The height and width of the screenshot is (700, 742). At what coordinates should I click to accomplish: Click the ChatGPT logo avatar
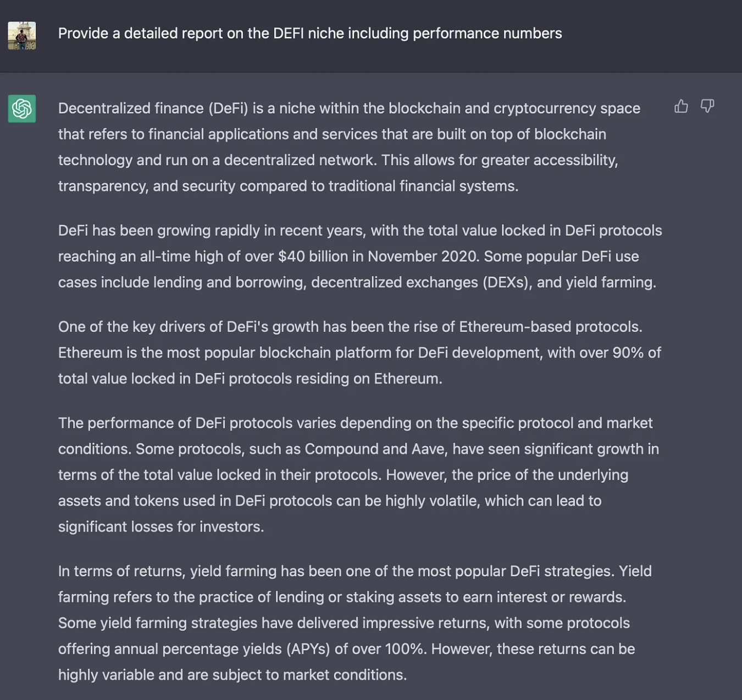[22, 108]
